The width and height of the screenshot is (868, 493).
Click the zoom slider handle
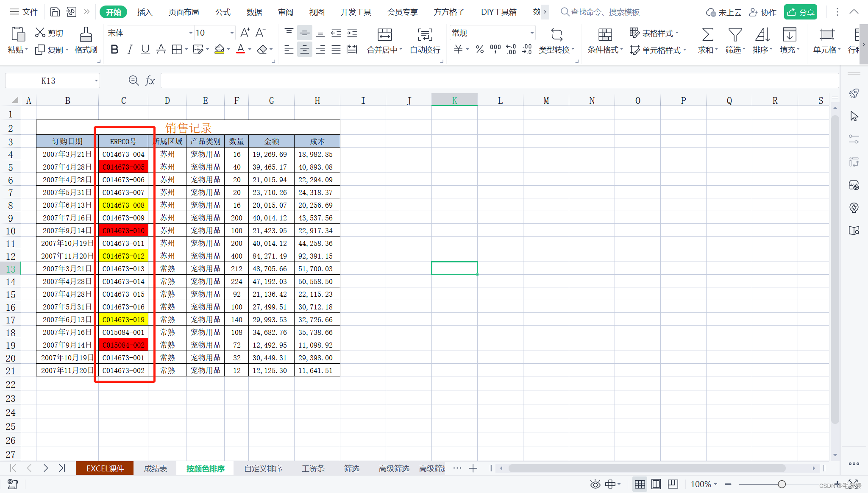tap(782, 484)
